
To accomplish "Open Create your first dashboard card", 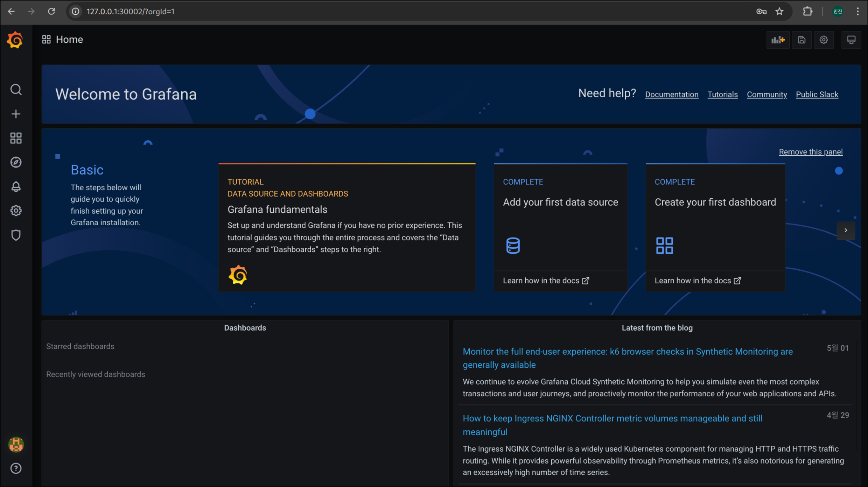I will (715, 227).
